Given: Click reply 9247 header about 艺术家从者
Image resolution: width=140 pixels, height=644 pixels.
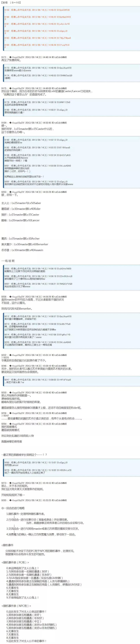Looking at the screenshot, I should point(37,379).
